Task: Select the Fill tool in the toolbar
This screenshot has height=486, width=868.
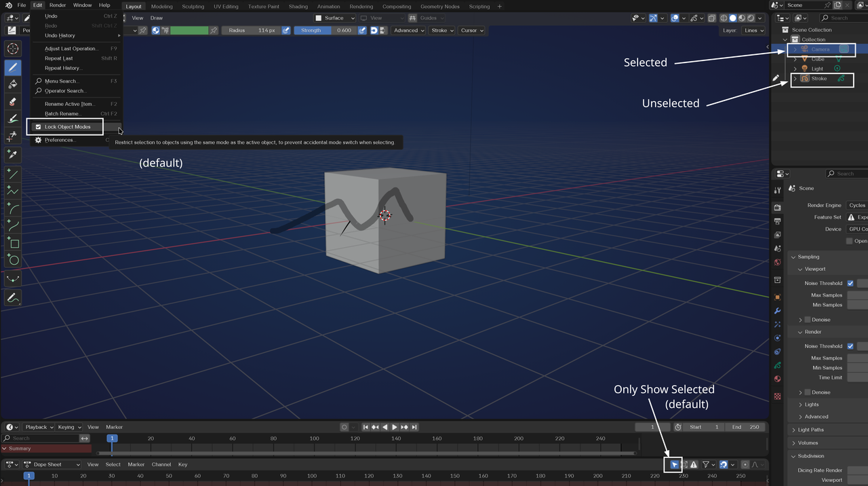Action: click(x=12, y=85)
